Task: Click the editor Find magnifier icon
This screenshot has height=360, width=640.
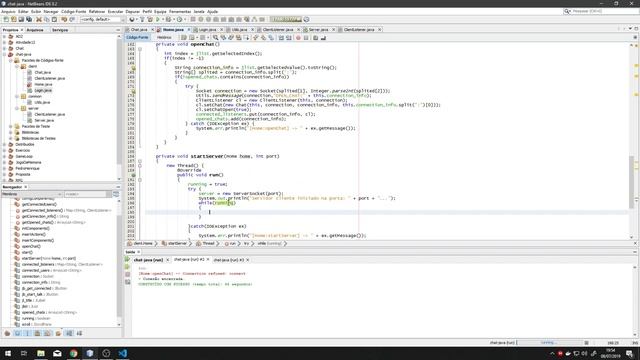Action: [x=216, y=38]
